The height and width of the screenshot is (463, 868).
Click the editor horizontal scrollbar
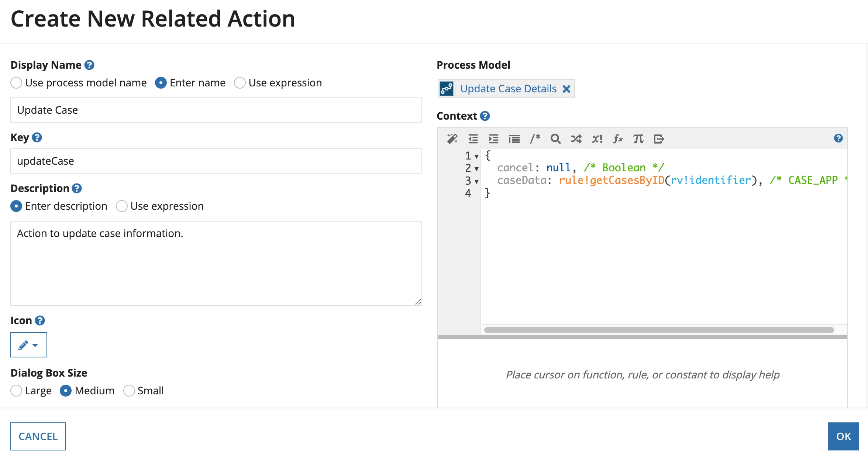(659, 330)
